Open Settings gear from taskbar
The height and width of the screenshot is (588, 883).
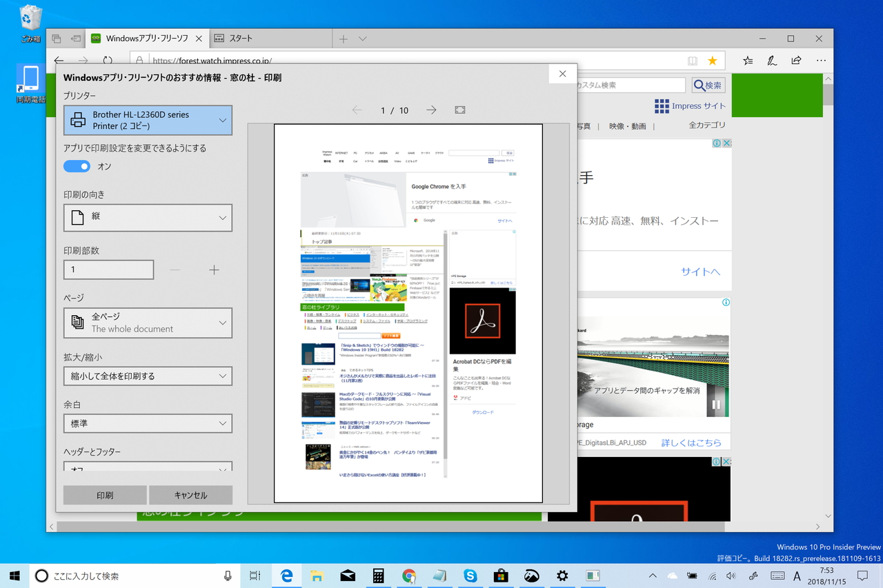coord(562,576)
